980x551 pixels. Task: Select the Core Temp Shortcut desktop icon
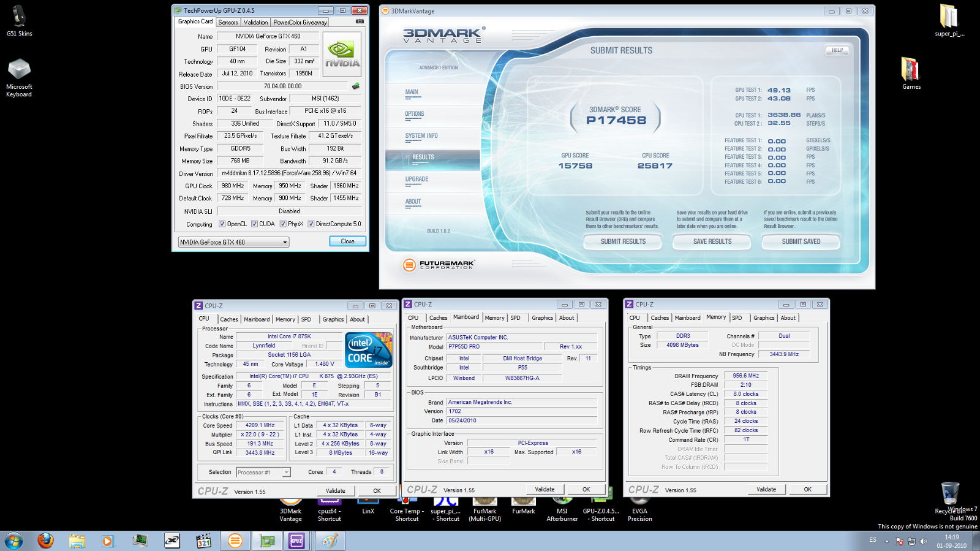[407, 510]
